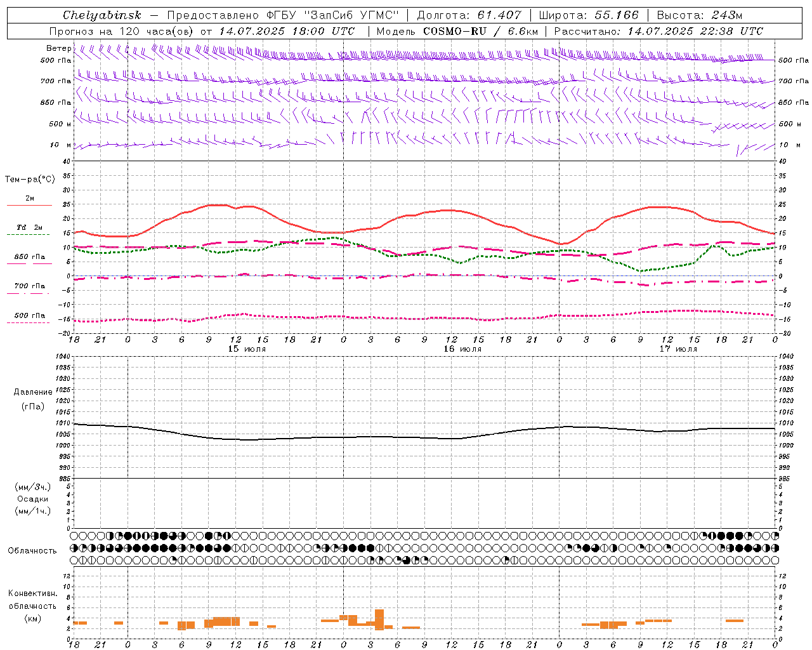This screenshot has height=650, width=812.
Task: Click the dashed line sample under Td 2м
Action: click(x=29, y=235)
